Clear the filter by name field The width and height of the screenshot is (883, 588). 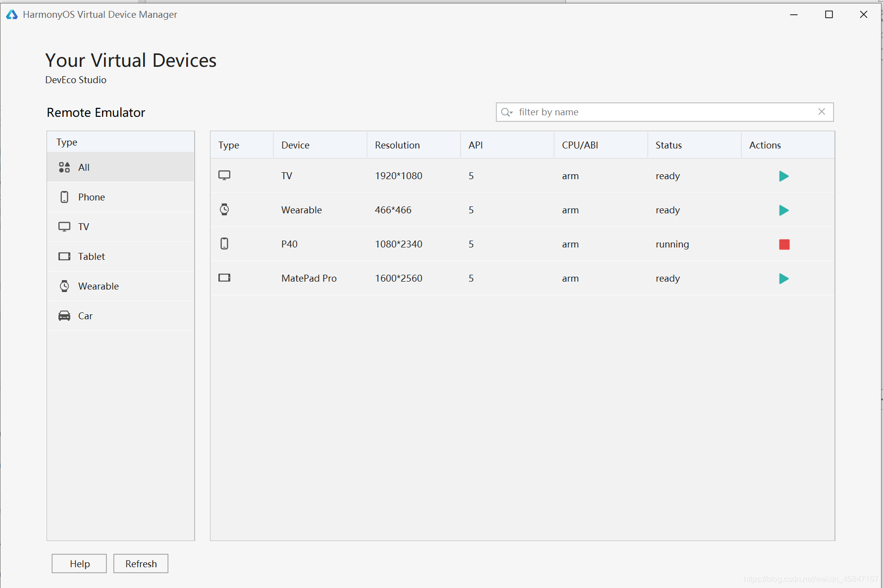coord(822,112)
